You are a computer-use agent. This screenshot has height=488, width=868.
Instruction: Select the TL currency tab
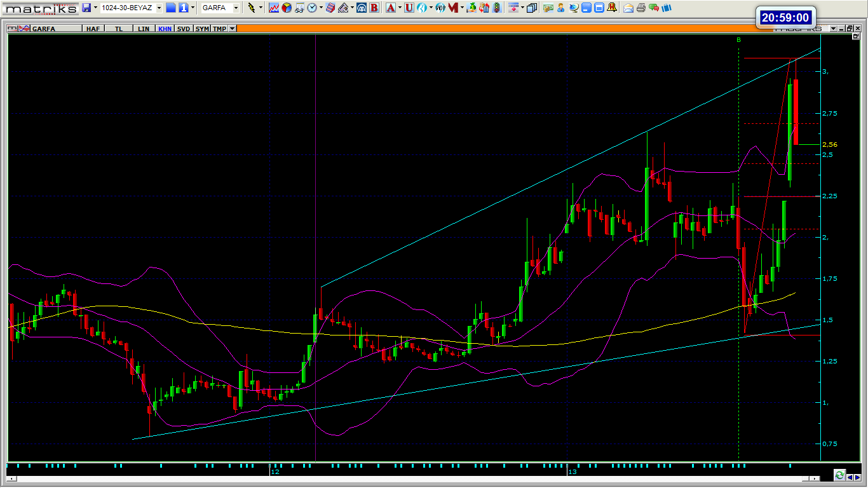coord(118,29)
